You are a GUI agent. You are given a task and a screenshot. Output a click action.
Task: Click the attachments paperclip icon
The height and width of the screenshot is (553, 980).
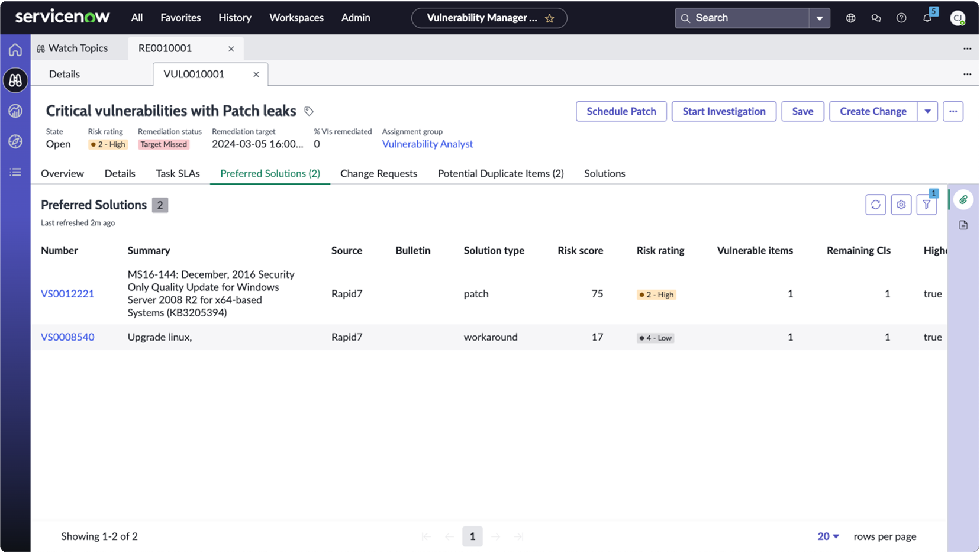[x=963, y=200]
